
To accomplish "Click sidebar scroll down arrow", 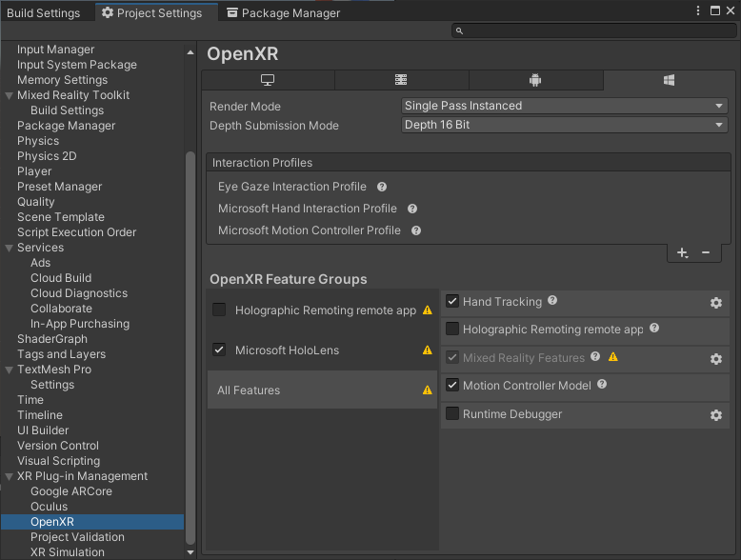I will tap(190, 552).
